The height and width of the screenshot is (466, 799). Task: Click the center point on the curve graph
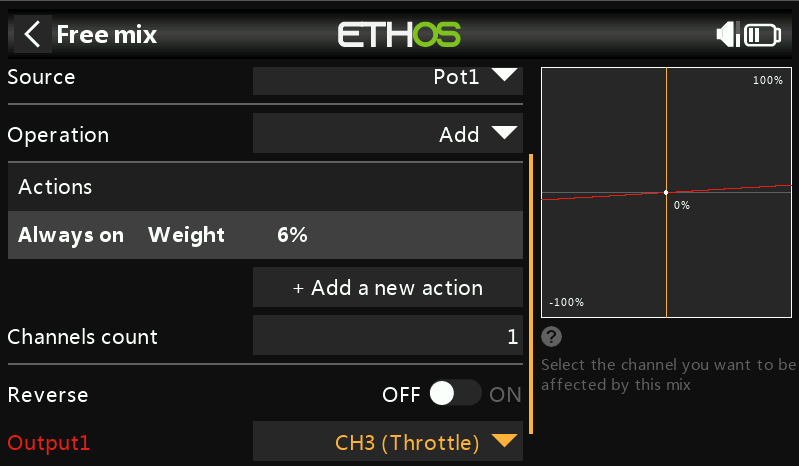pos(666,192)
